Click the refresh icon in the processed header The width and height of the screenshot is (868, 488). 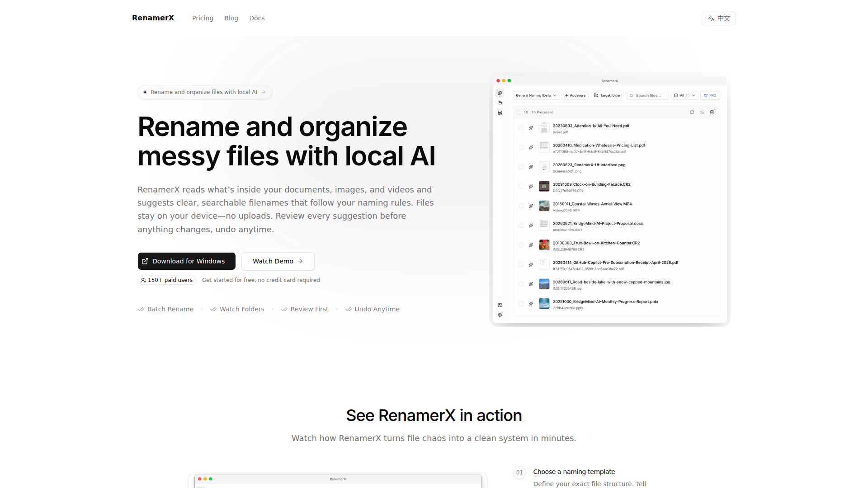pyautogui.click(x=692, y=112)
